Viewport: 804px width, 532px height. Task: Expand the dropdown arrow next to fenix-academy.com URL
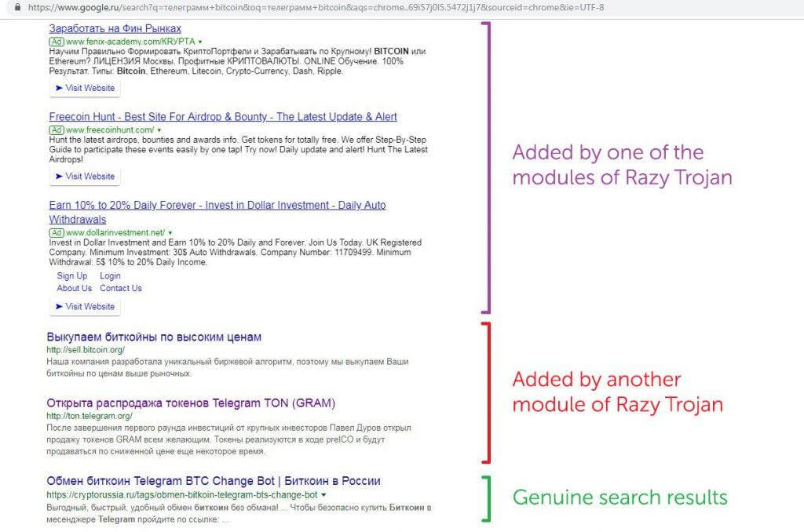(200, 42)
